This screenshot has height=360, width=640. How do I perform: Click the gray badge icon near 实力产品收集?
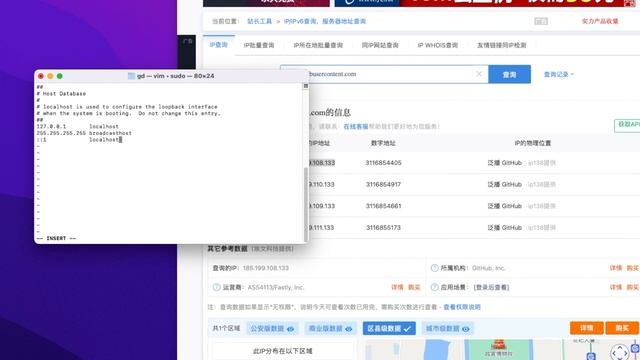pyautogui.click(x=541, y=21)
